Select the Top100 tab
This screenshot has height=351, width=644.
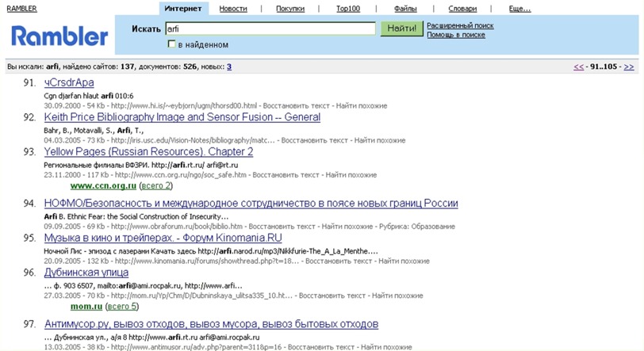click(348, 9)
